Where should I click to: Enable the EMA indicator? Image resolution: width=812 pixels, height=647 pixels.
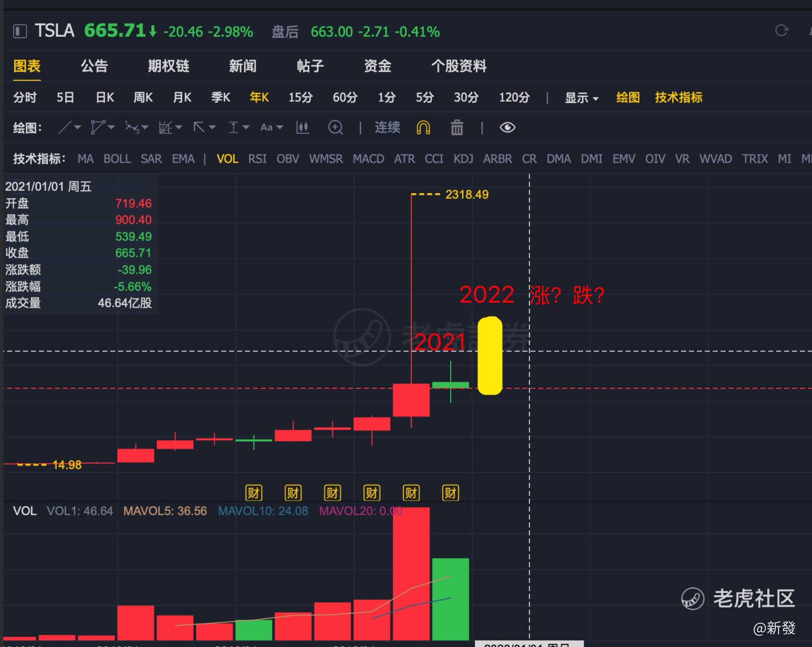(183, 159)
